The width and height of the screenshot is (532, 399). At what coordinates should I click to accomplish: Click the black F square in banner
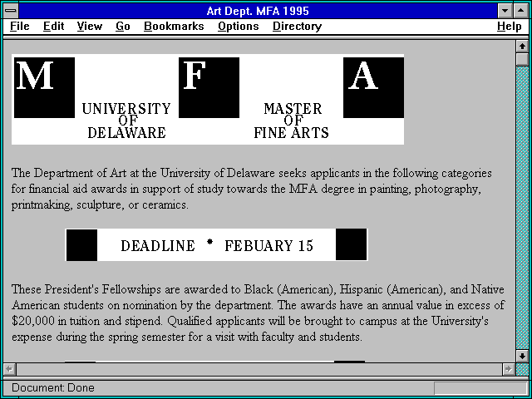click(x=209, y=87)
